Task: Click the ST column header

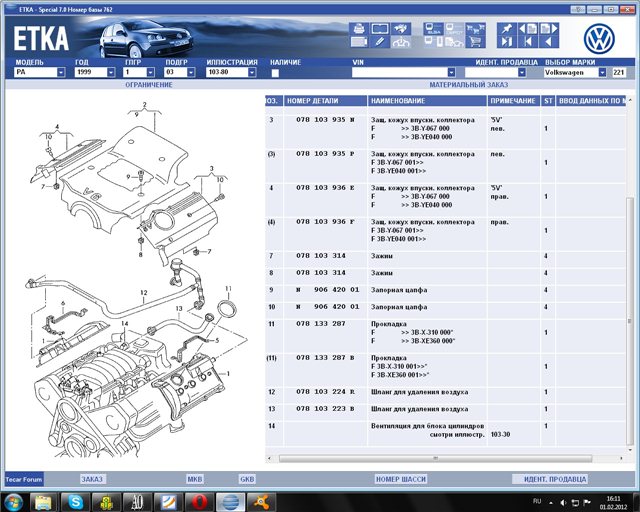Action: (x=548, y=101)
